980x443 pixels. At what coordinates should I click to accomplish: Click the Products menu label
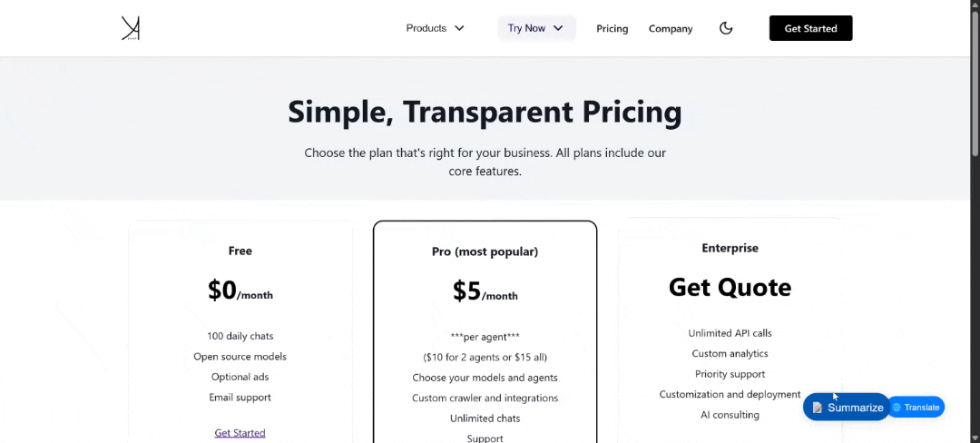(426, 28)
